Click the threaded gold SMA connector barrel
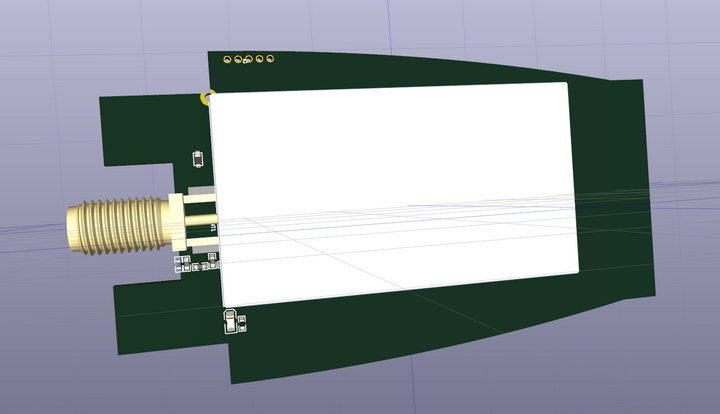 click(x=115, y=226)
